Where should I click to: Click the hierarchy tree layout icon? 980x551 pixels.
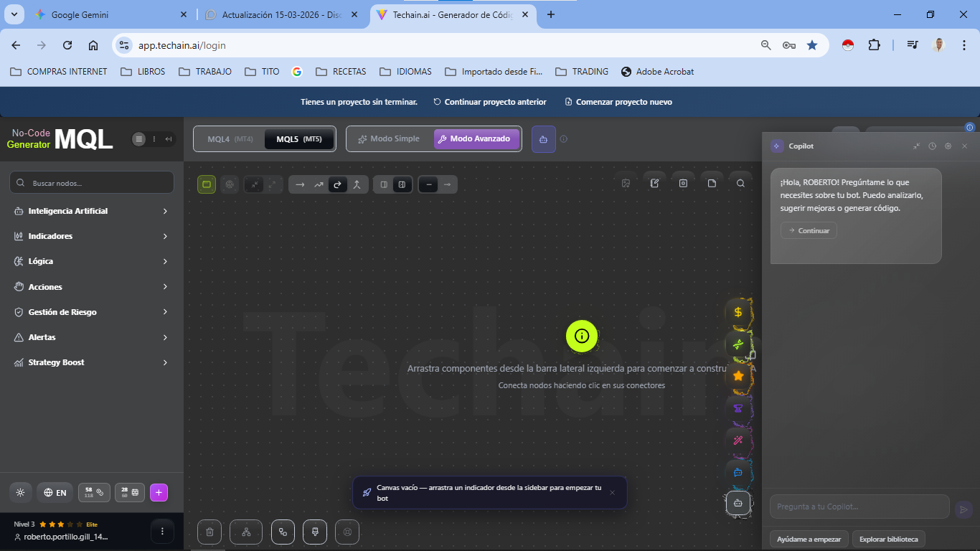pos(246,532)
